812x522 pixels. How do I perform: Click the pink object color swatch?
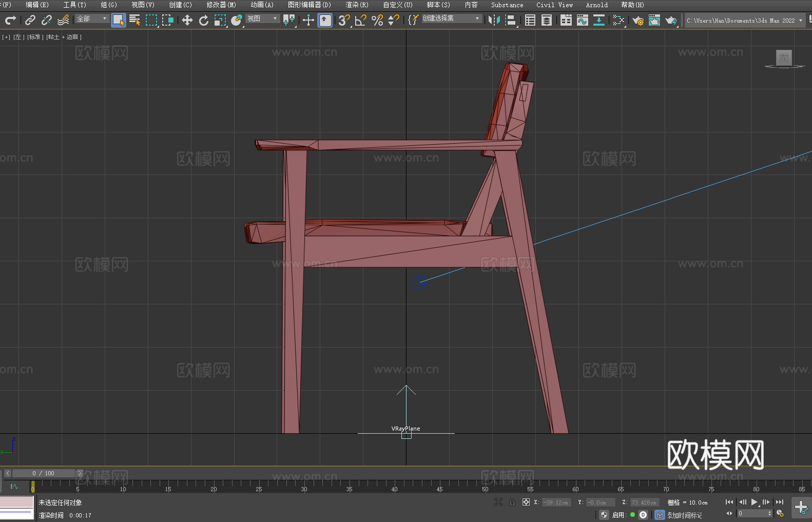point(17,502)
